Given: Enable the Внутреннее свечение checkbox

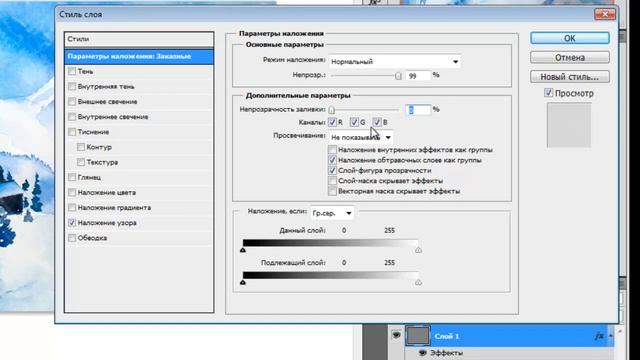Looking at the screenshot, I should pos(72,117).
